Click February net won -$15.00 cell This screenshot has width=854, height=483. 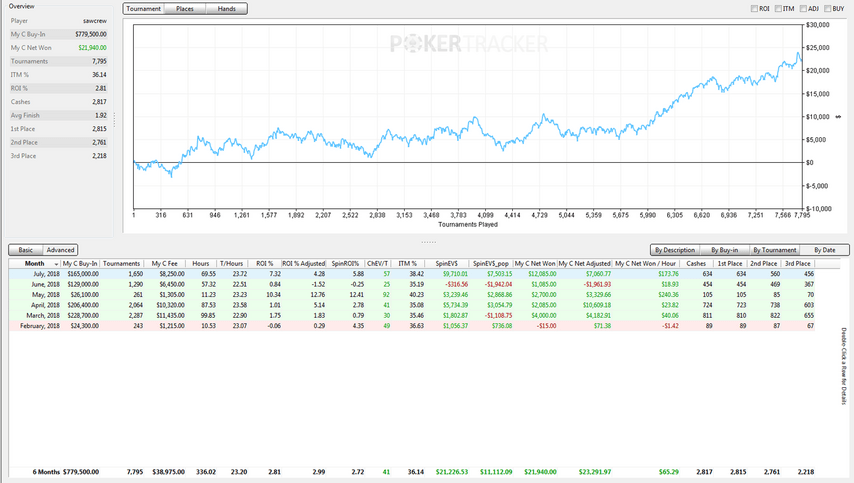(546, 326)
